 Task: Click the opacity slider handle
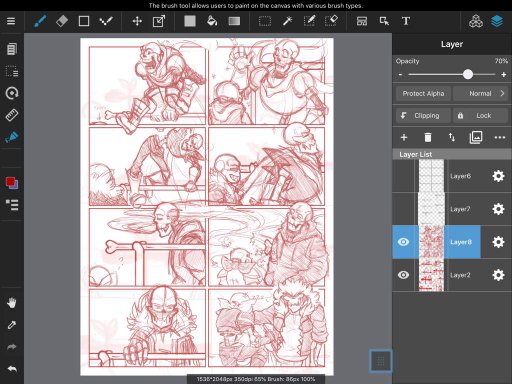pos(468,74)
